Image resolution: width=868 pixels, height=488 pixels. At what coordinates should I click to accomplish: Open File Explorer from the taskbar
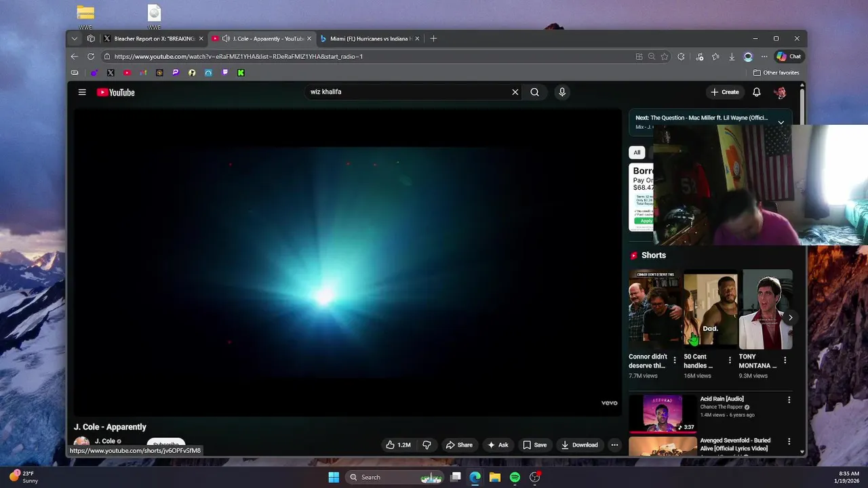click(x=495, y=477)
